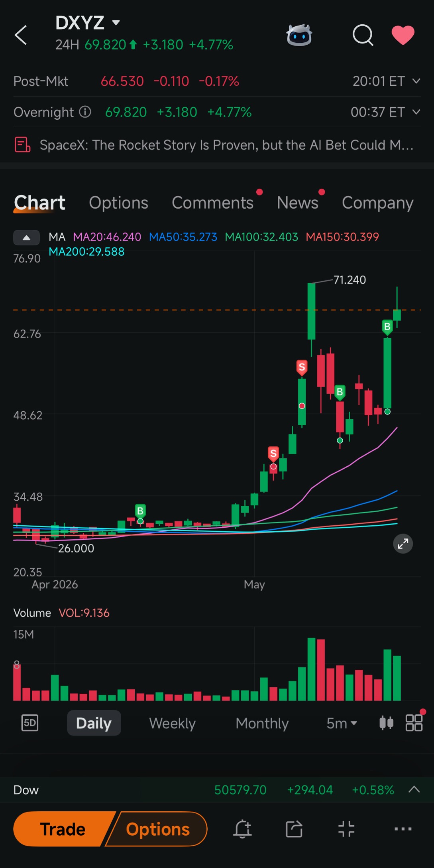Select the MA200:29.588 indicator label

(86, 252)
